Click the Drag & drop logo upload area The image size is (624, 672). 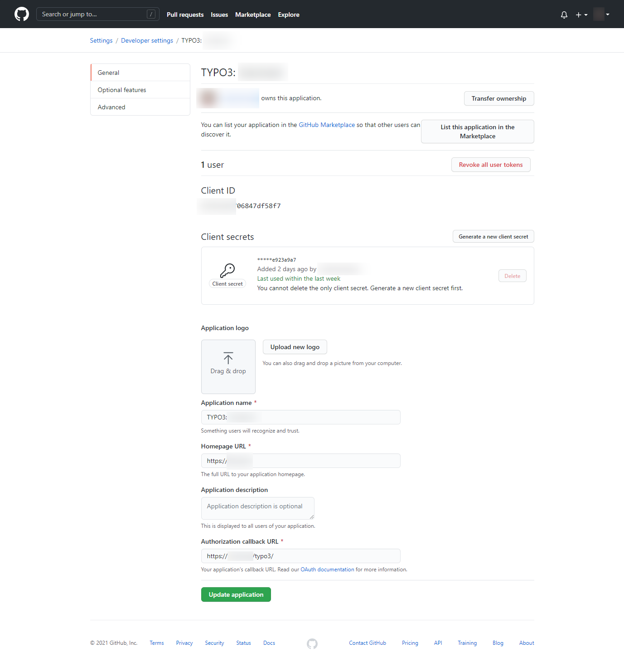[228, 367]
